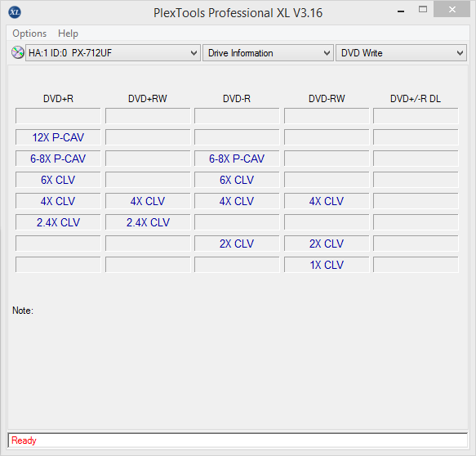Click the DVD+R column header
476x456 pixels.
tap(58, 99)
